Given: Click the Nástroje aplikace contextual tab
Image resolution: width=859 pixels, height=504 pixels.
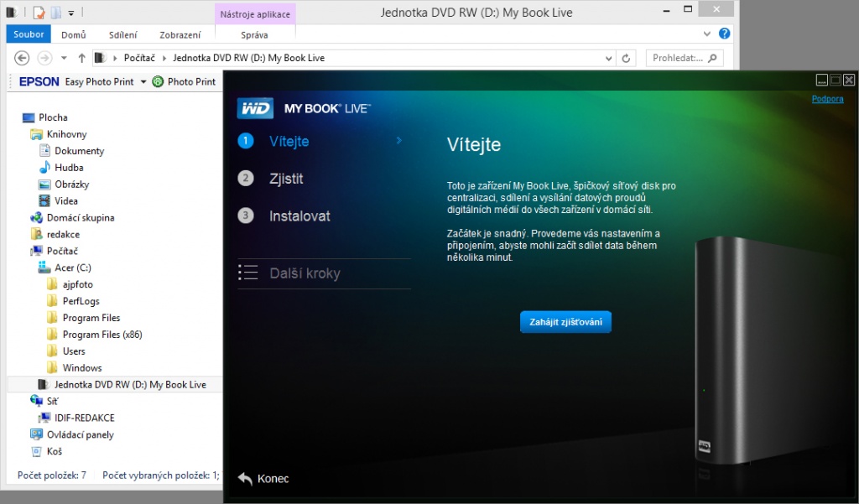Looking at the screenshot, I should pos(255,14).
